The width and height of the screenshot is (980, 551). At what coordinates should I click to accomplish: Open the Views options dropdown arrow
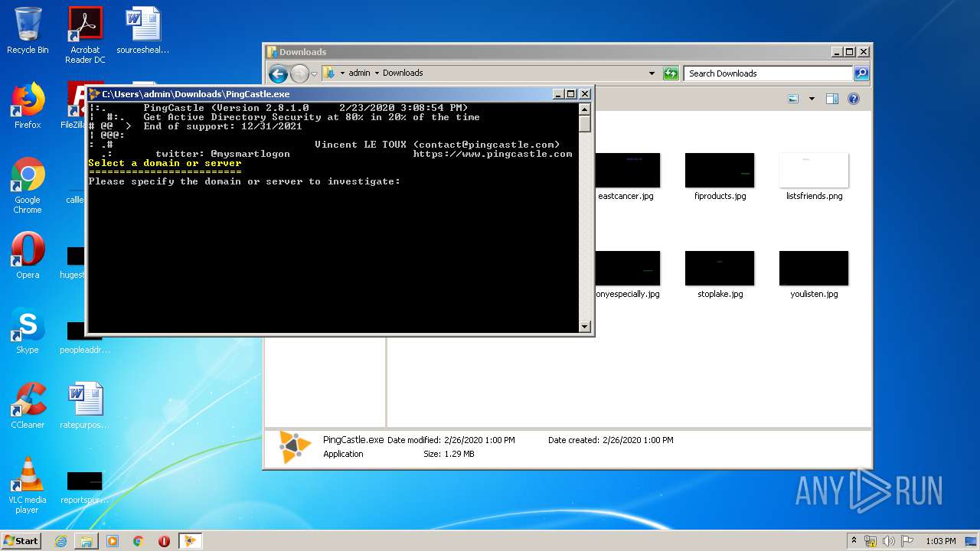(812, 99)
